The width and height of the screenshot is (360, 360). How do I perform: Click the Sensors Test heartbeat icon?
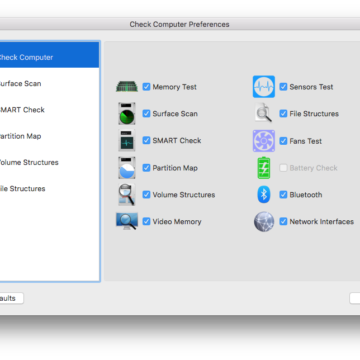(x=264, y=87)
